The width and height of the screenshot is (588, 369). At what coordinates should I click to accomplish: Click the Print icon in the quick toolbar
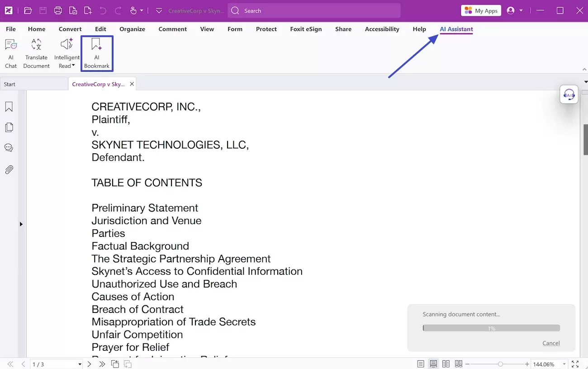coord(58,10)
